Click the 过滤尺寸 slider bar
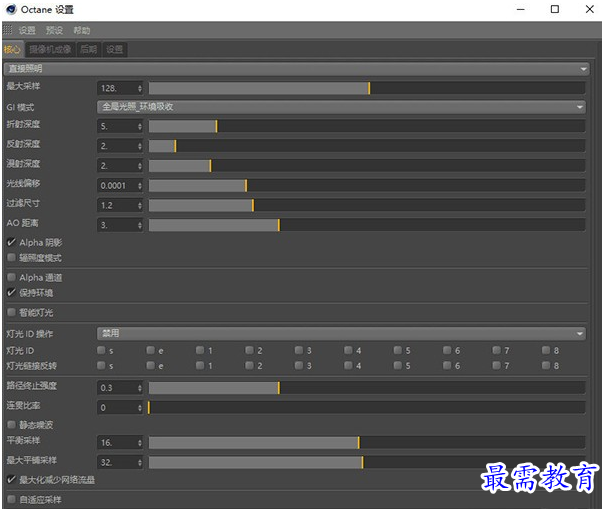This screenshot has width=605, height=509. (367, 205)
